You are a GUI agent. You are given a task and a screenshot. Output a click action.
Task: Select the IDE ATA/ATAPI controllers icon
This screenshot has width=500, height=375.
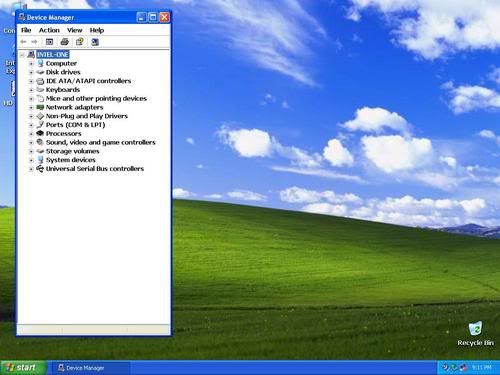click(40, 81)
